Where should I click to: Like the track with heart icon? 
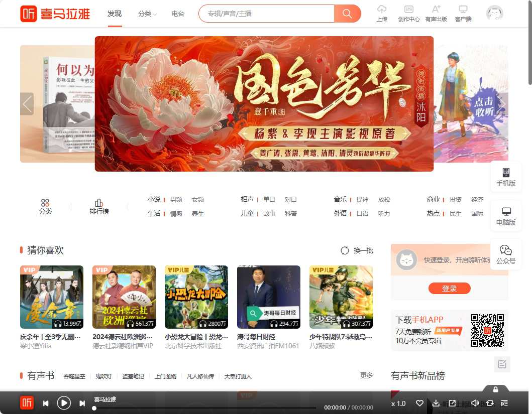(x=419, y=403)
